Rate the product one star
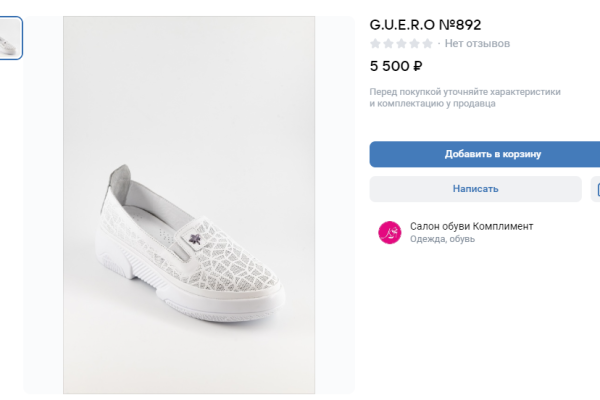Viewport: 600px width, 400px height. (x=376, y=44)
